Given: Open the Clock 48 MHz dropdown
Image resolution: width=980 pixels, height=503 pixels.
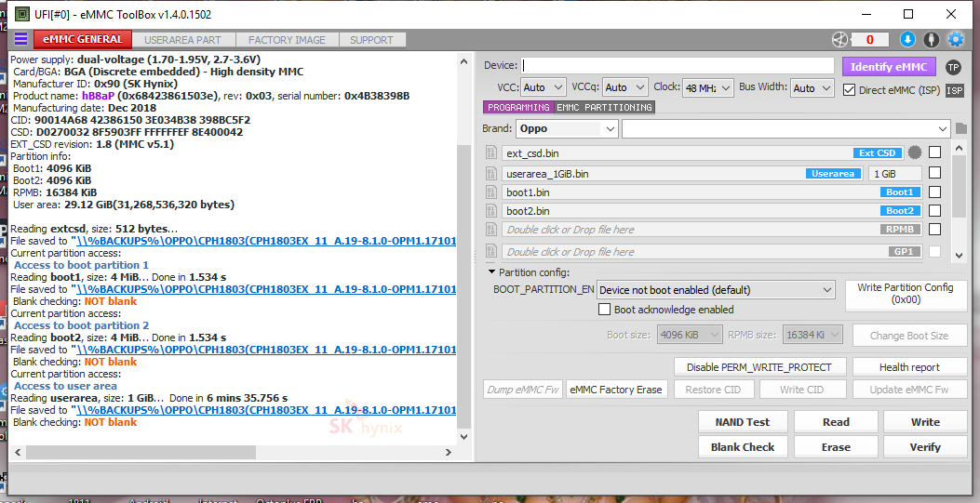Looking at the screenshot, I should pos(707,88).
